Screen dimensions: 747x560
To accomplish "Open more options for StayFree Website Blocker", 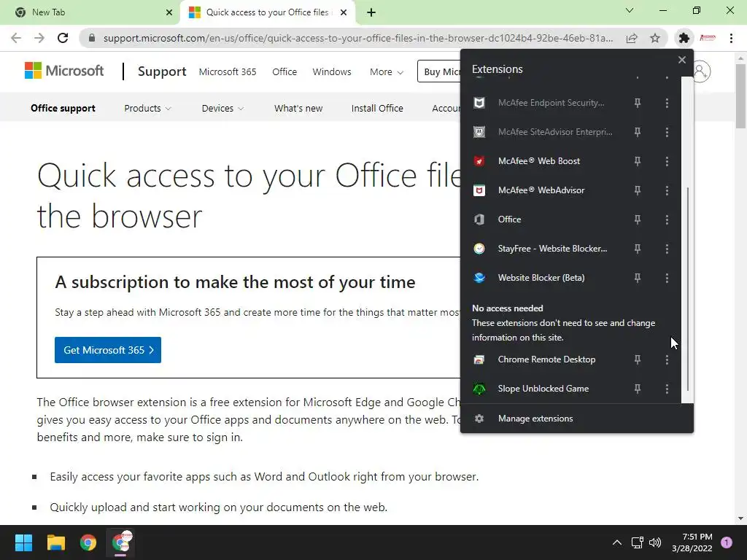I will point(667,249).
